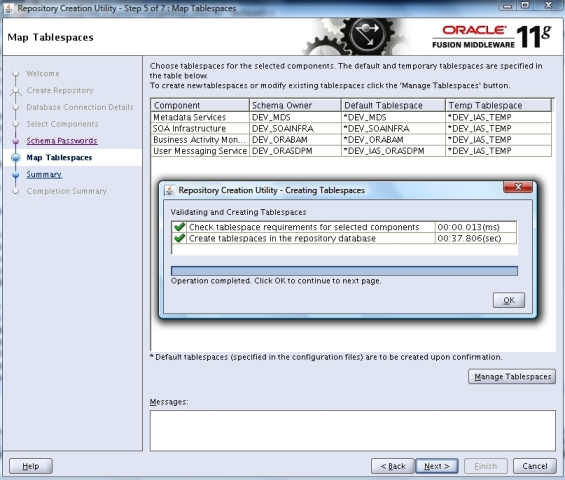Go to Next step
This screenshot has height=480, width=565.
(437, 466)
